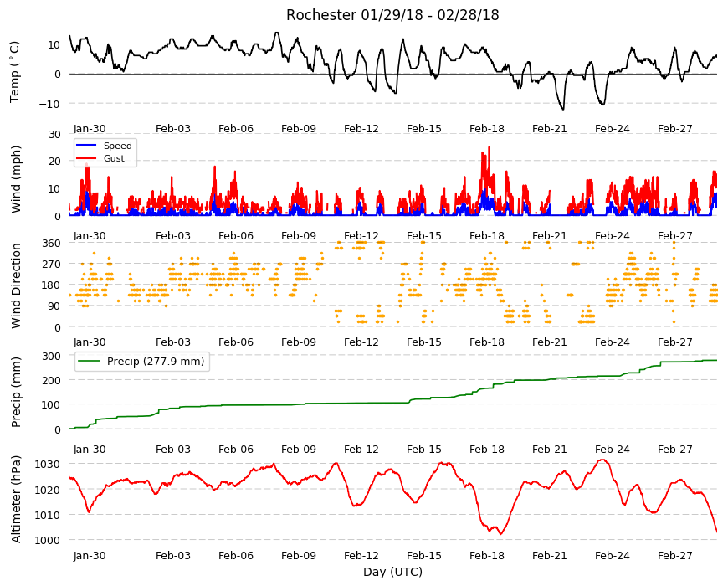This screenshot has height=586, width=728.
Task: Click the Feb-18 tick under altimeter plot
Action: pyautogui.click(x=486, y=556)
